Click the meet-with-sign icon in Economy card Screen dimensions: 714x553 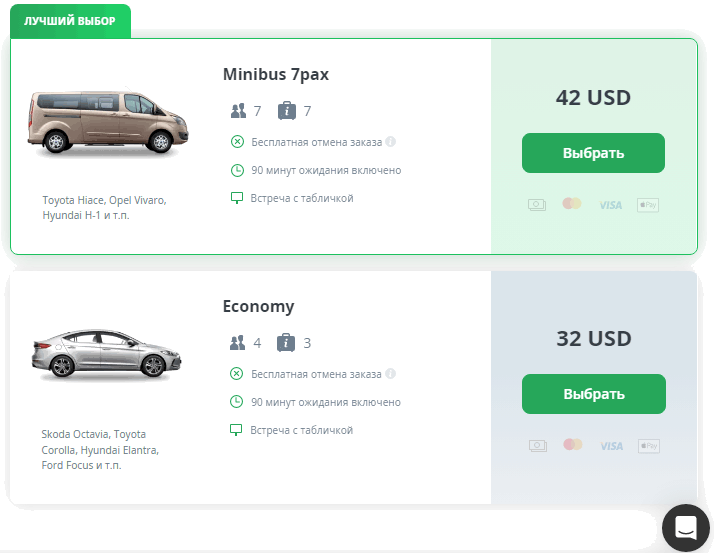(237, 430)
